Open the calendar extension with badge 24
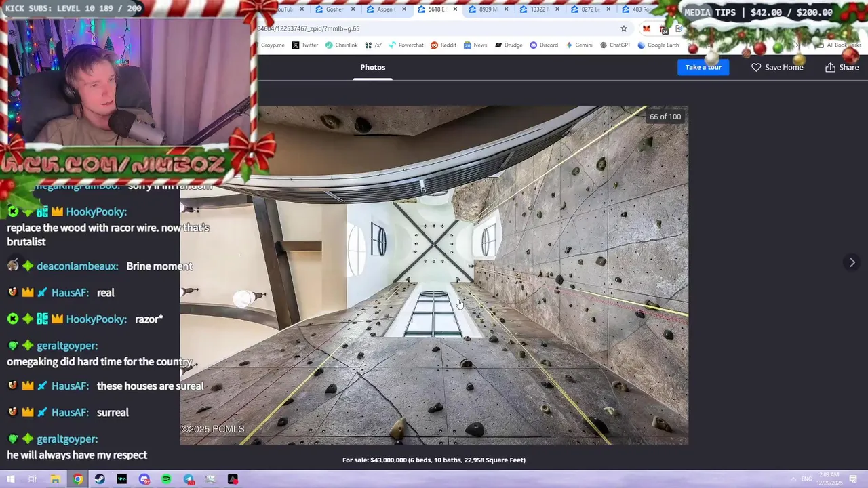Screen dimensions: 868x488 [664, 29]
